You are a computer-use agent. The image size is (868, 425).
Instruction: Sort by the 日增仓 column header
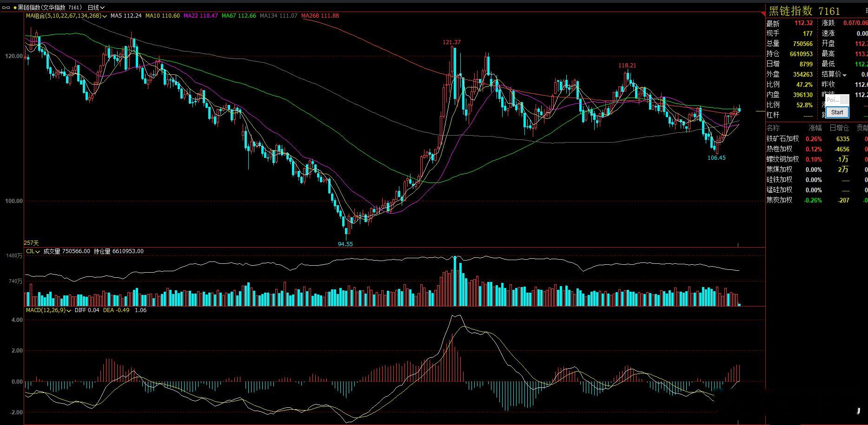[x=839, y=128]
